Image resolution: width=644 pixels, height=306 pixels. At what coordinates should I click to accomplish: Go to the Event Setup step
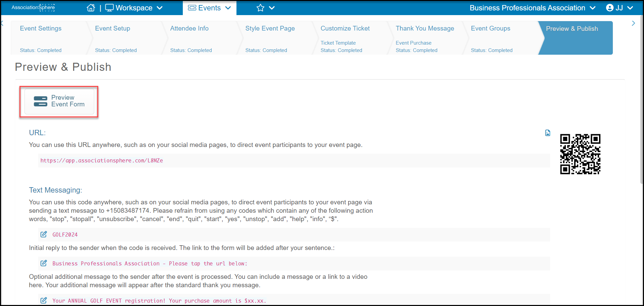pos(125,38)
